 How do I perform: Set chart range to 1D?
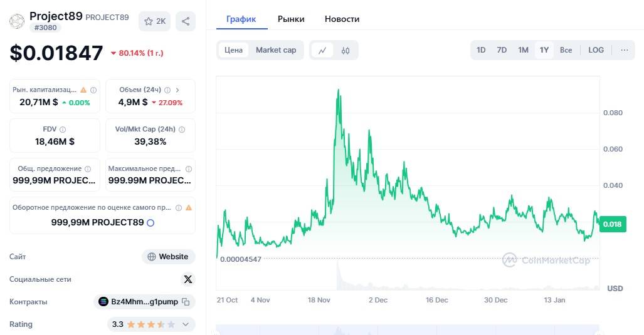[x=481, y=50]
